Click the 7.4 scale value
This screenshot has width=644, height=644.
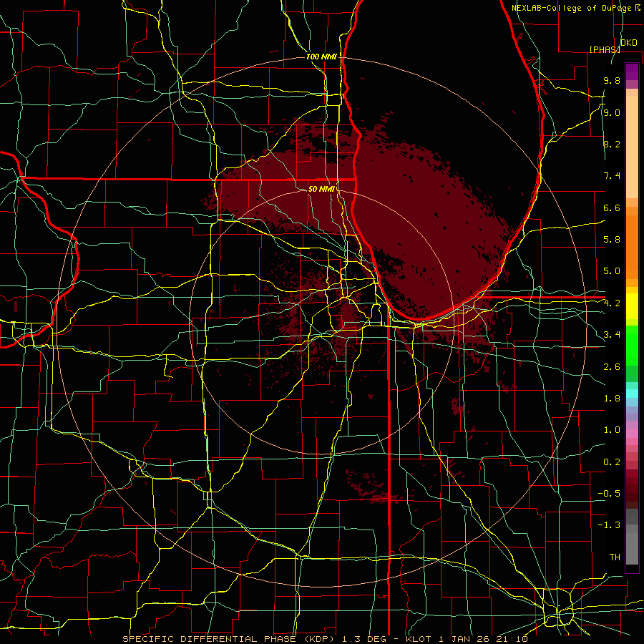point(612,176)
